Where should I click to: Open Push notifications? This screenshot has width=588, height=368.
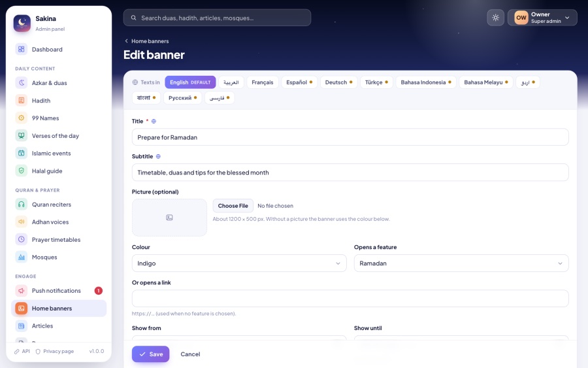click(x=59, y=291)
